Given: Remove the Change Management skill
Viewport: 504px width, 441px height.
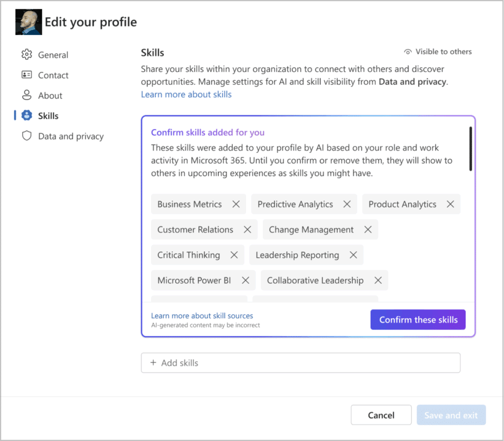Looking at the screenshot, I should click(368, 230).
